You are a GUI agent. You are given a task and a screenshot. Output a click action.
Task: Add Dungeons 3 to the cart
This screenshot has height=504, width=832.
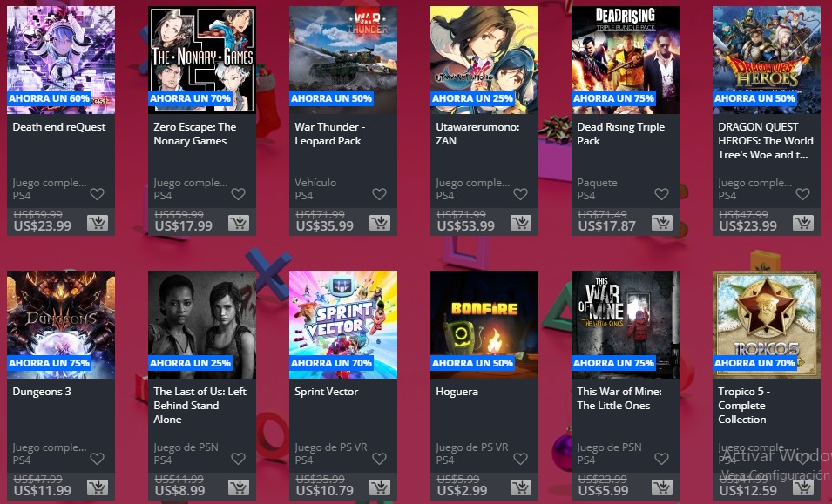(98, 487)
